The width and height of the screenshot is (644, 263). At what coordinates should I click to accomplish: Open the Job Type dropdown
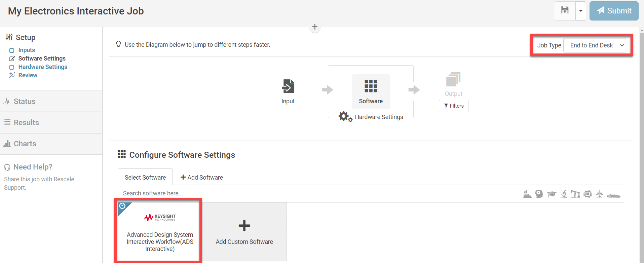coord(595,45)
